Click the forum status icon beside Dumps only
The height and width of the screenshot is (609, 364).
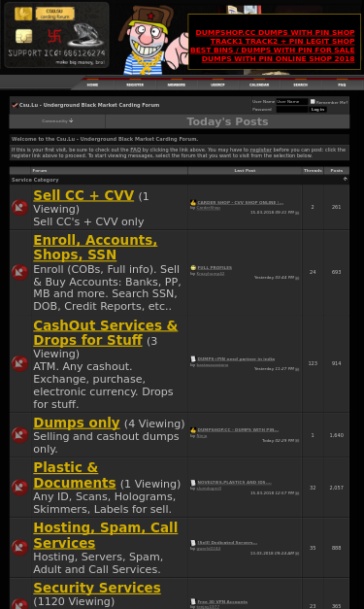pyautogui.click(x=19, y=435)
